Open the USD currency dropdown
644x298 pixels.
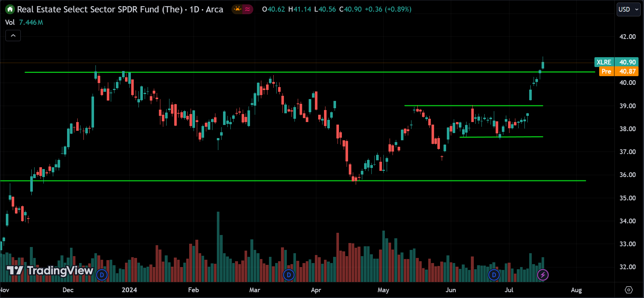click(x=628, y=9)
